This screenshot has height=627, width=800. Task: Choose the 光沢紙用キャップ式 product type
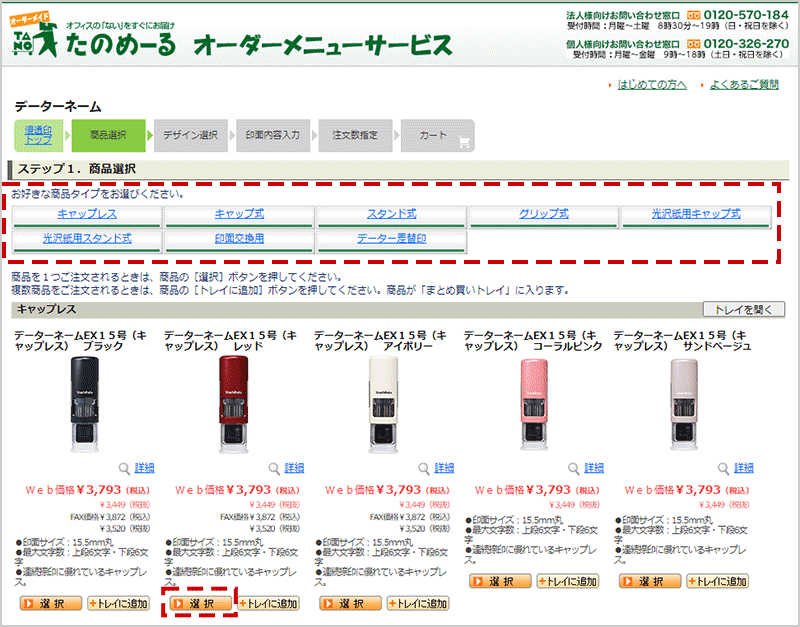(696, 214)
